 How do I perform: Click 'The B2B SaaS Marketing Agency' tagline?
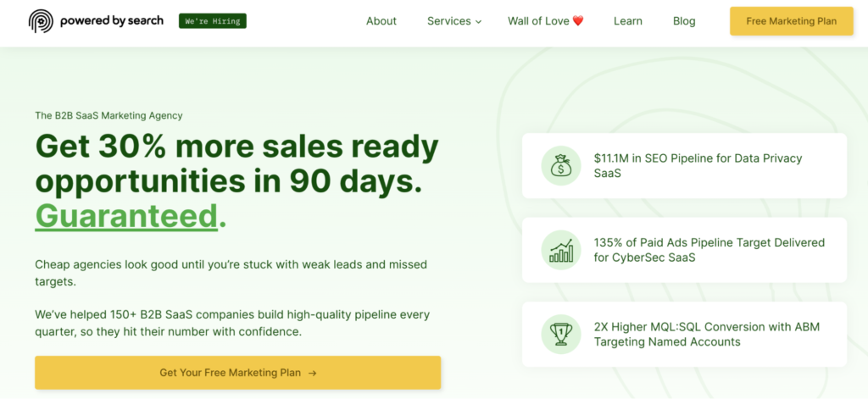pos(108,116)
